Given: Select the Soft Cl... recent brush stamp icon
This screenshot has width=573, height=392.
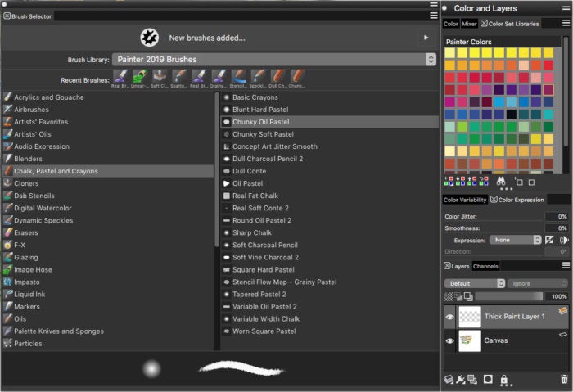Looking at the screenshot, I should (x=160, y=77).
